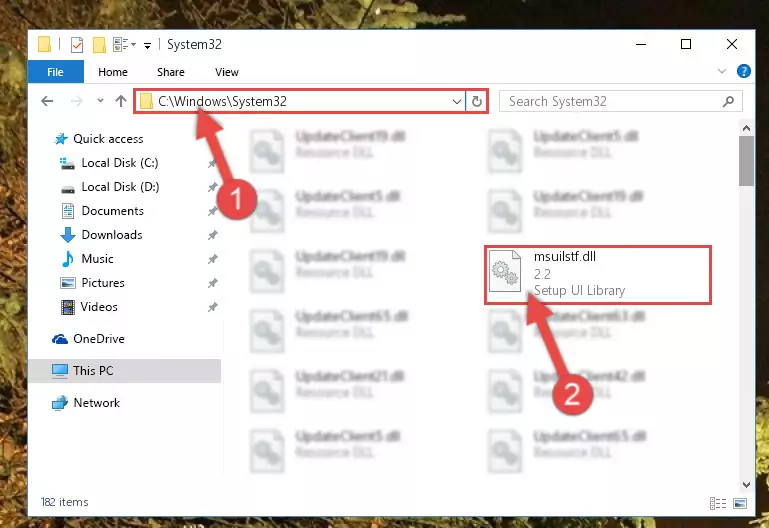Open Local Disk (C:) in sidebar
769x528 pixels.
120,163
